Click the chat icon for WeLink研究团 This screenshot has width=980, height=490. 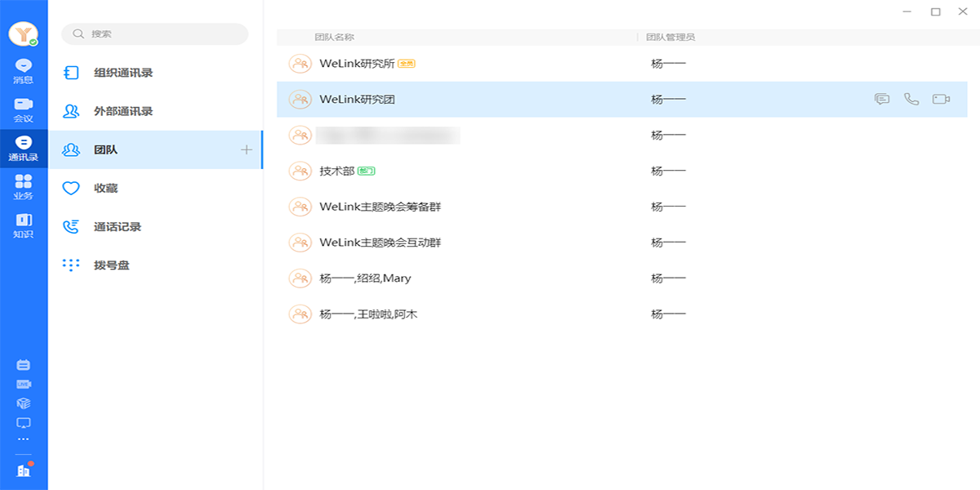(882, 99)
